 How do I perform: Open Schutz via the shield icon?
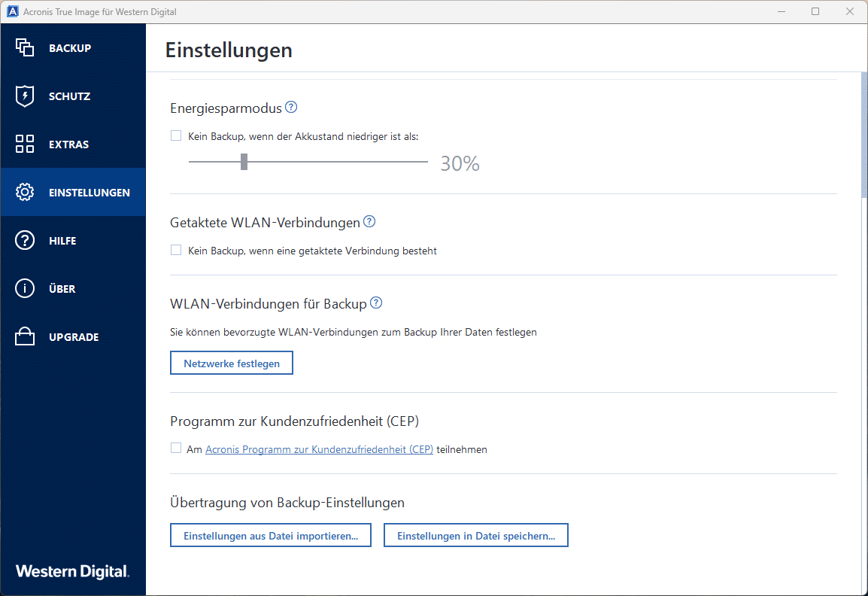tap(25, 96)
